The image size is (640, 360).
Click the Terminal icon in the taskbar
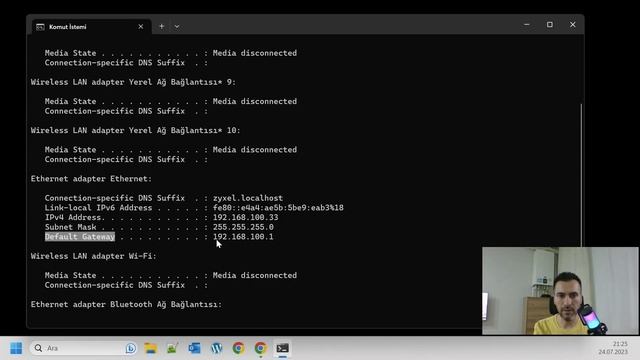click(282, 348)
